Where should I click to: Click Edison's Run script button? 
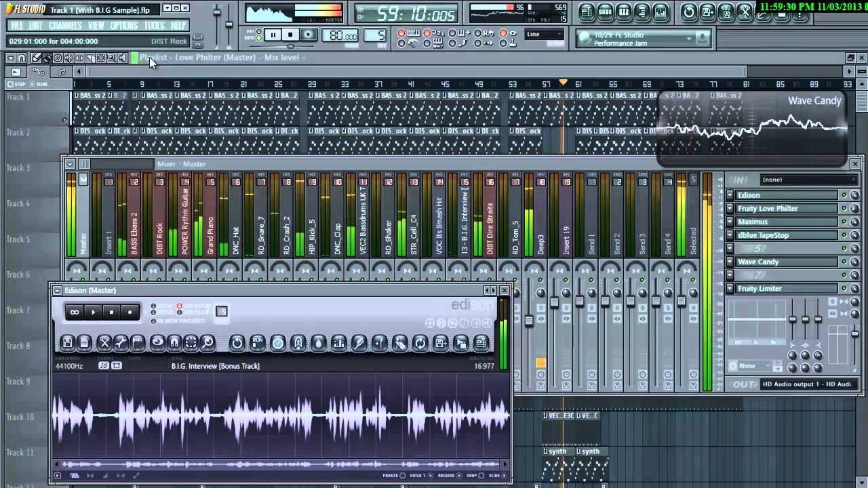click(258, 343)
